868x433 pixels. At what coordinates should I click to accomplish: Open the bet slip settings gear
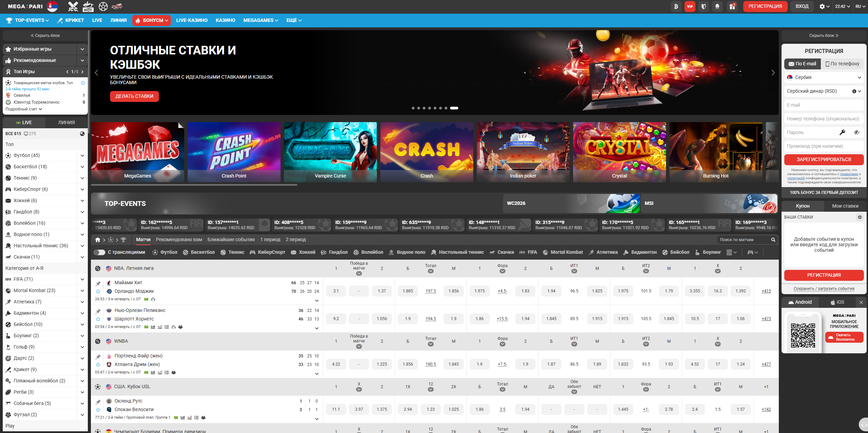coord(860,217)
